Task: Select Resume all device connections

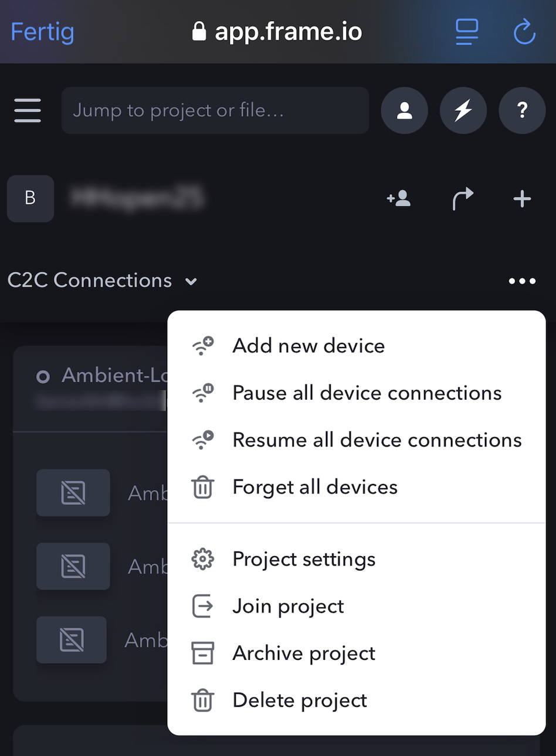Action: pyautogui.click(x=357, y=440)
